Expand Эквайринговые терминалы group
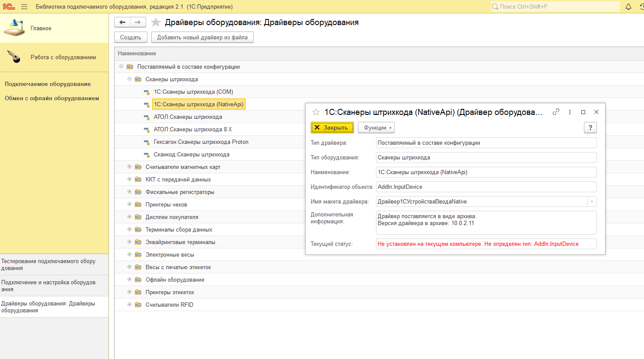 (129, 242)
